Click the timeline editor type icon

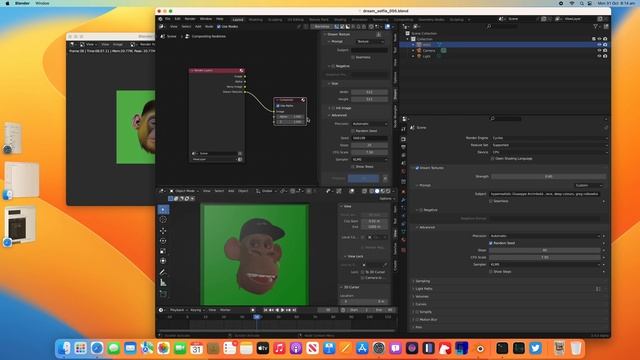pos(162,310)
